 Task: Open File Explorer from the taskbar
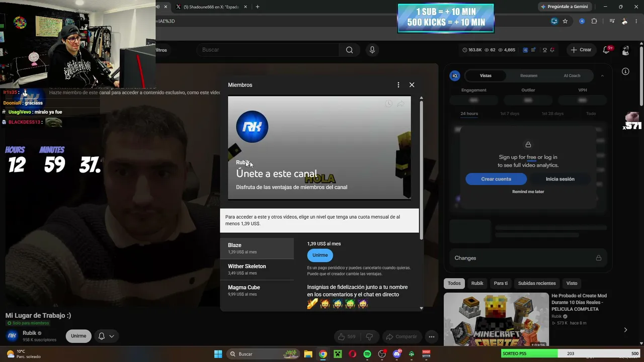click(308, 354)
